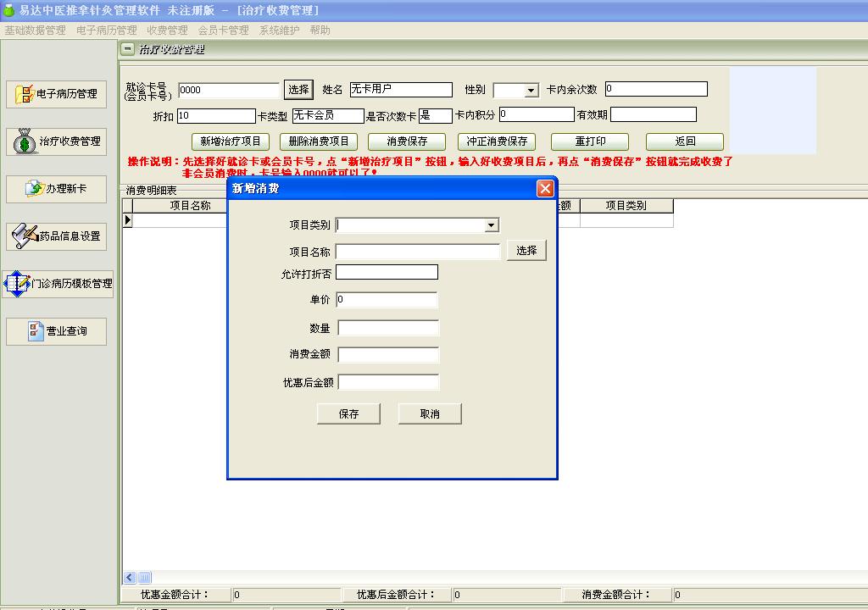
Task: Click the 新增治疗项目 button
Action: 231,141
